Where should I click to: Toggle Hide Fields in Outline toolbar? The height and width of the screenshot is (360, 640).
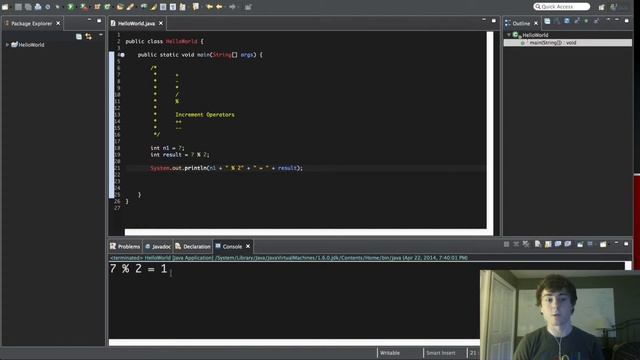coord(567,21)
